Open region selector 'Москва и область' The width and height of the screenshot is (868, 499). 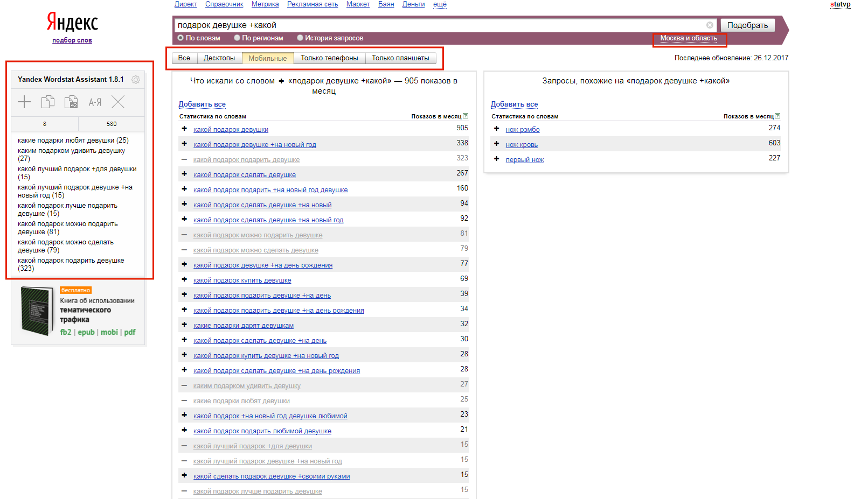[x=689, y=38]
